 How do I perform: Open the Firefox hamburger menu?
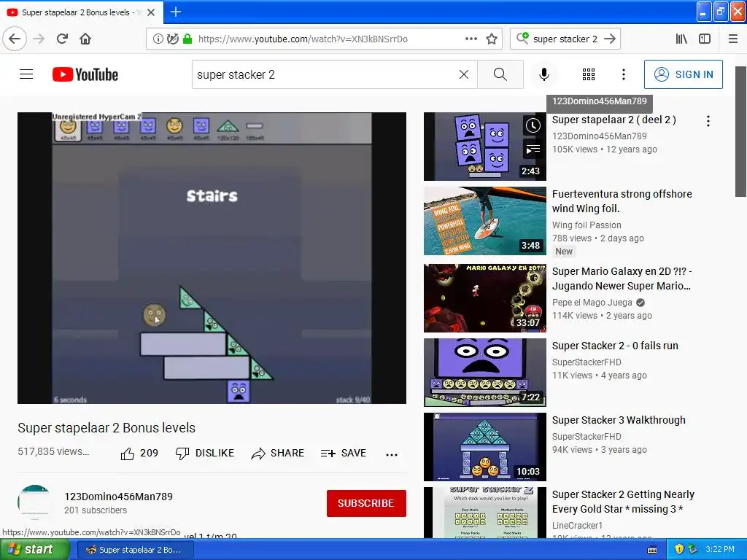tap(733, 39)
